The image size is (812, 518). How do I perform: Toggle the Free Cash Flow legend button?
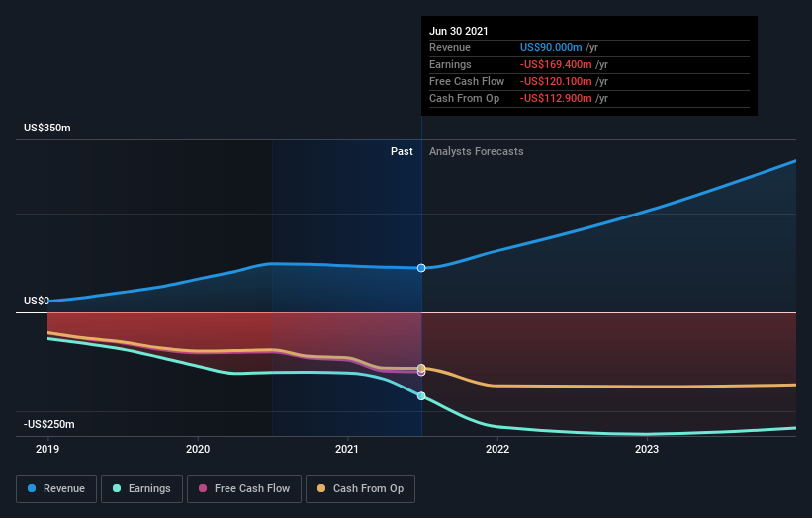pos(244,489)
